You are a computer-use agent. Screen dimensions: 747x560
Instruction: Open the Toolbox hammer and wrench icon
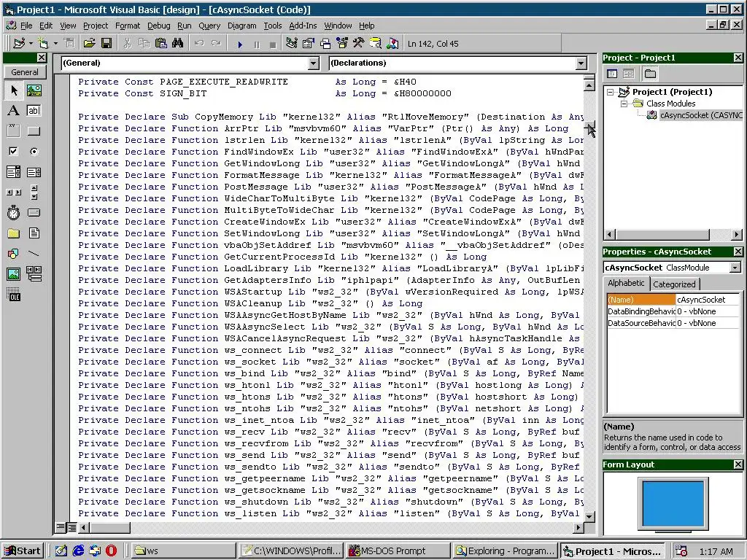[x=359, y=44]
